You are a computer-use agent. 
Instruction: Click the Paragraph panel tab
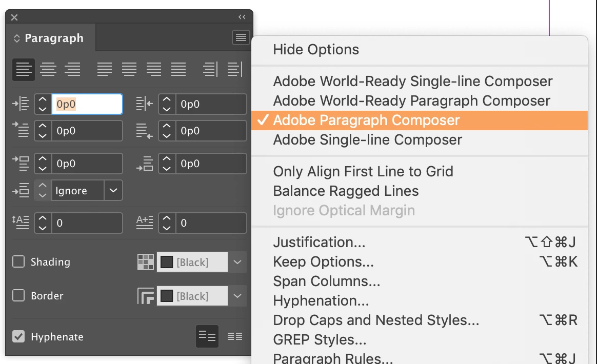50,38
